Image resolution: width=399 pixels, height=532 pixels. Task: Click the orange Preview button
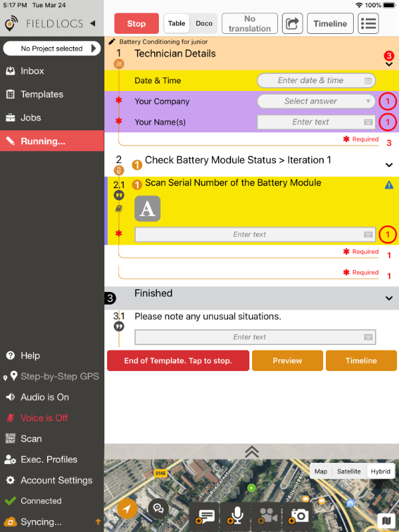coord(287,360)
